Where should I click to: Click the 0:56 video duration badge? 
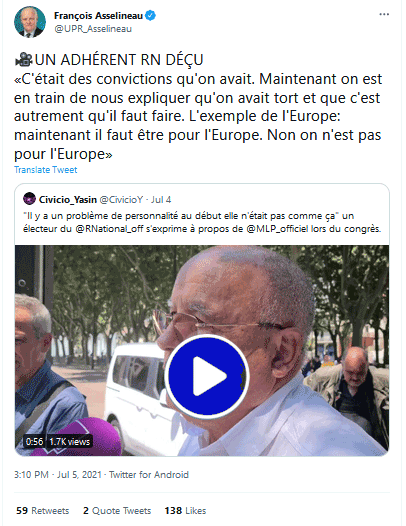tap(34, 441)
